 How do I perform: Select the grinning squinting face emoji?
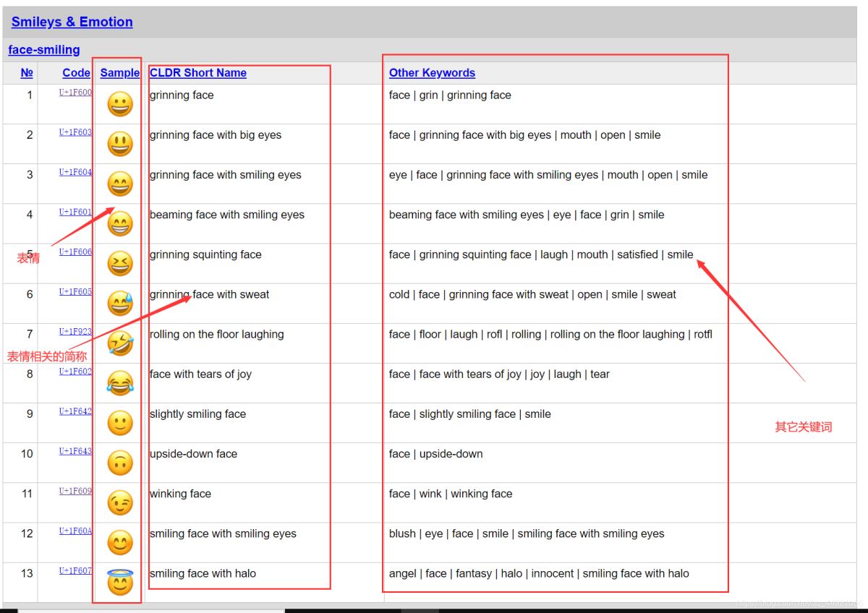(x=120, y=263)
